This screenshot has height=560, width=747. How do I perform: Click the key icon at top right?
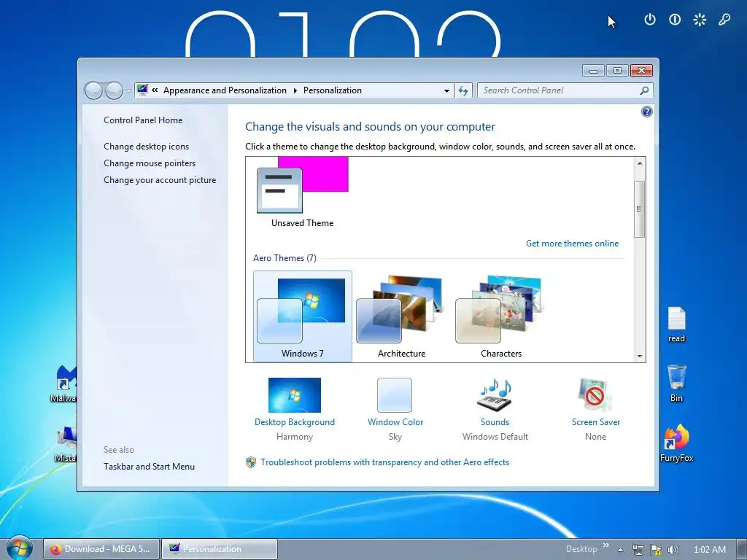(724, 20)
